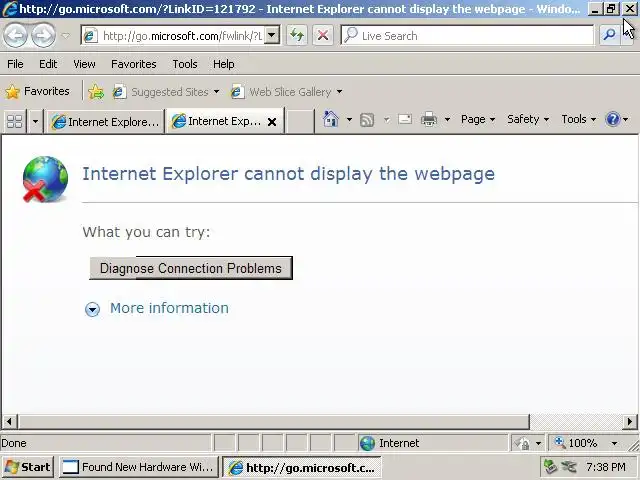Viewport: 640px width, 480px height.
Task: Expand More information link
Action: (x=169, y=308)
